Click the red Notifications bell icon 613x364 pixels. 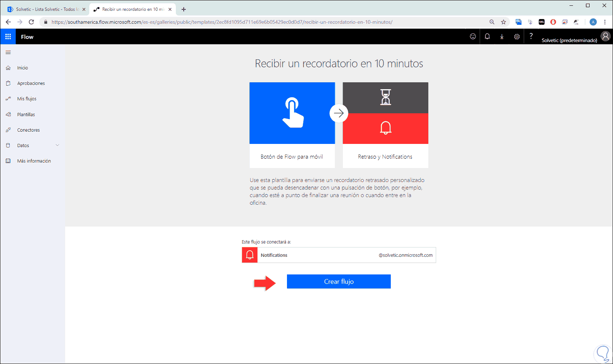(x=249, y=255)
